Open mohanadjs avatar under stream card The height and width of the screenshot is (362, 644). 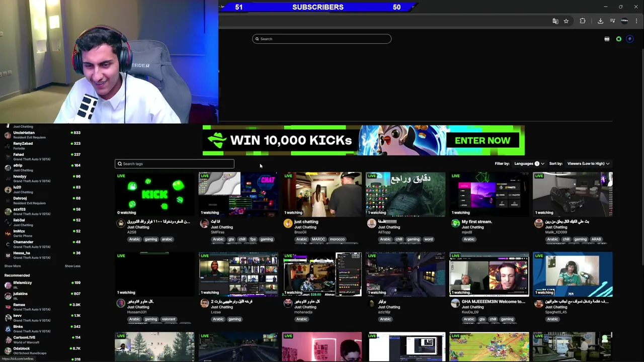pos(288,304)
